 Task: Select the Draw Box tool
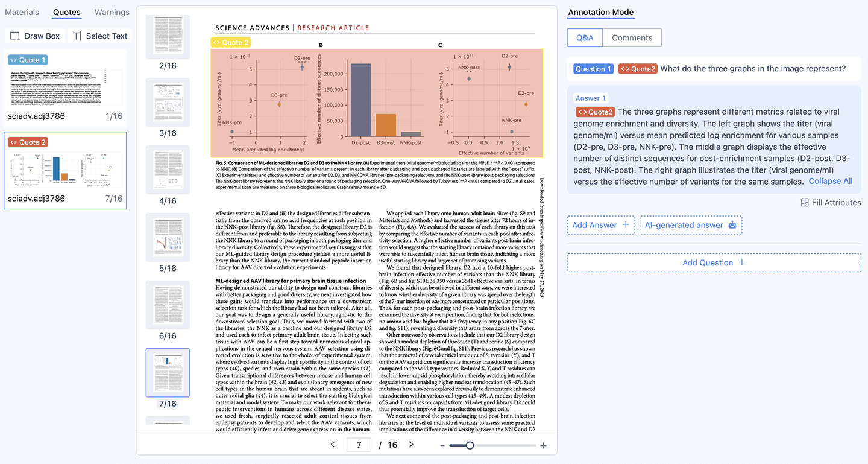coord(35,36)
